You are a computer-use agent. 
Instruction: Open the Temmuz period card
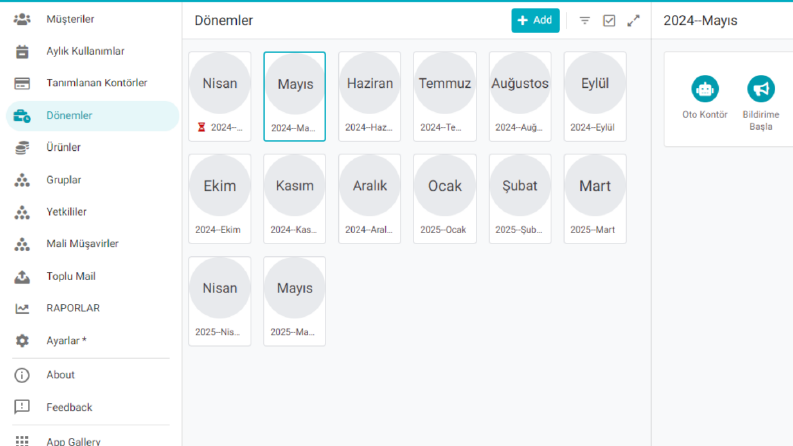click(445, 96)
